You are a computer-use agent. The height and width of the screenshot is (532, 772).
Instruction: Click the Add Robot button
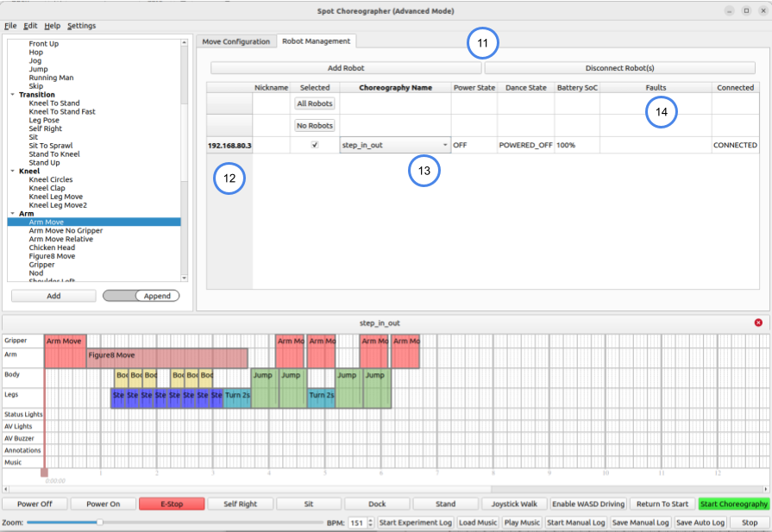346,67
